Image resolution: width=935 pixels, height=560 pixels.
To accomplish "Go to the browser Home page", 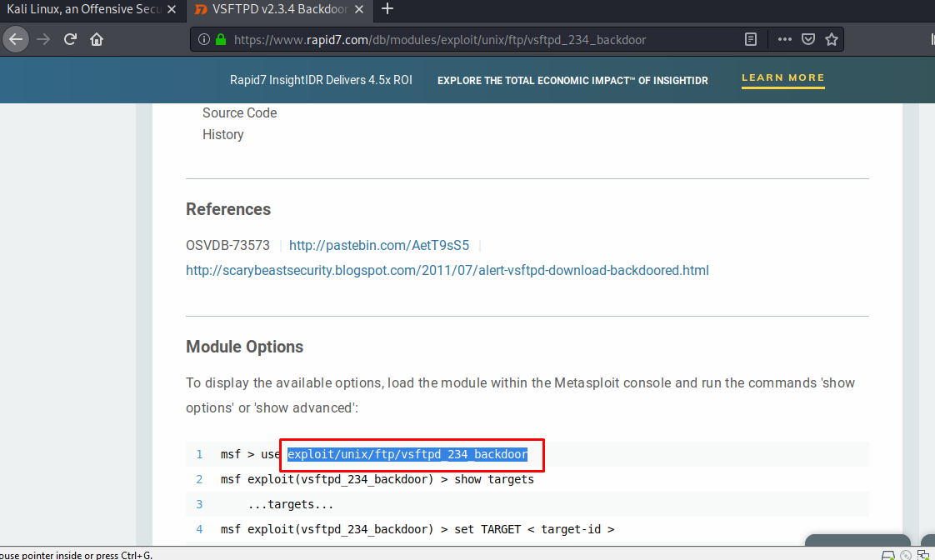I will pyautogui.click(x=97, y=39).
